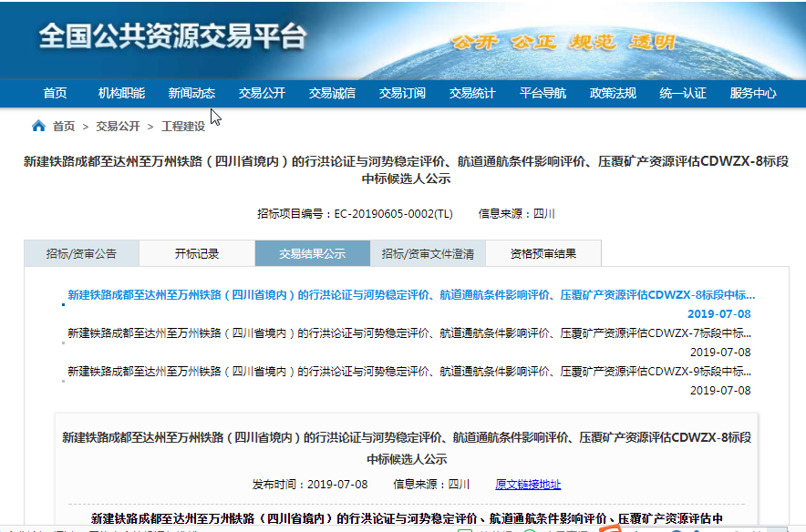
Task: Open the 交易诚信 navigation item
Action: tap(332, 93)
